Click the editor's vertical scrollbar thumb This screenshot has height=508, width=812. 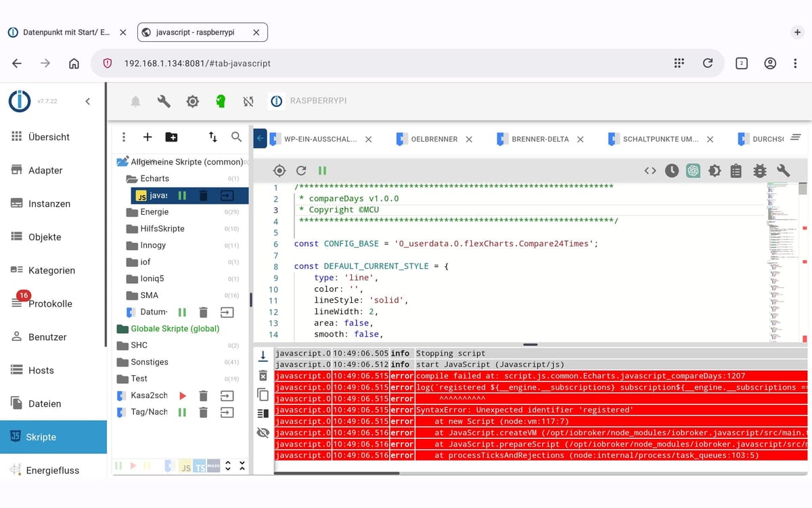click(x=803, y=188)
